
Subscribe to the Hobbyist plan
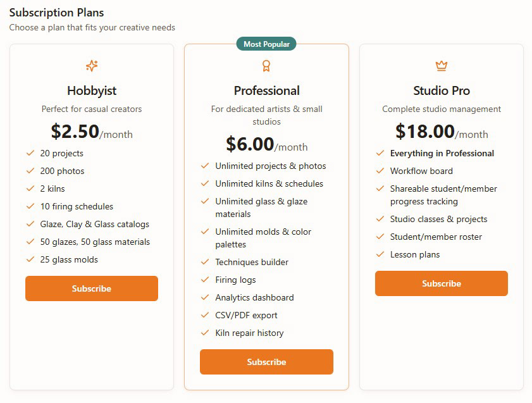point(92,288)
